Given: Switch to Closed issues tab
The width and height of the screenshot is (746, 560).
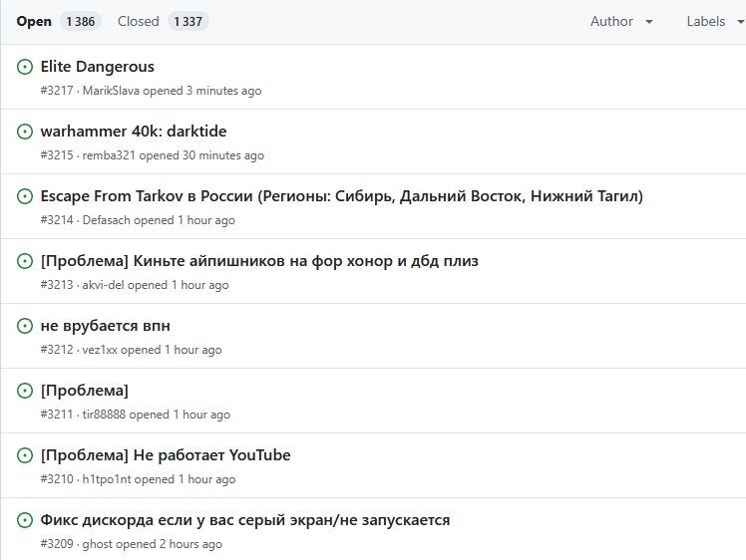Looking at the screenshot, I should pos(164,21).
